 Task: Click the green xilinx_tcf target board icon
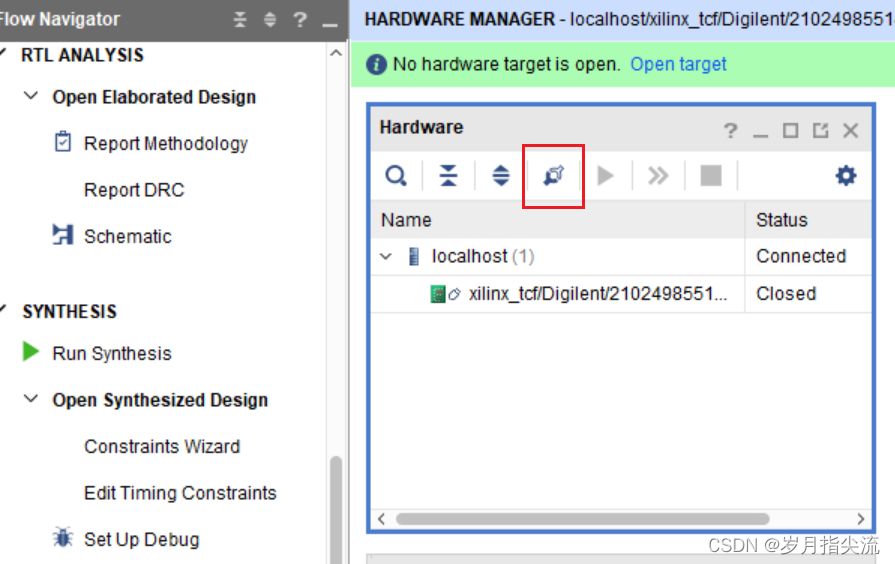[437, 294]
